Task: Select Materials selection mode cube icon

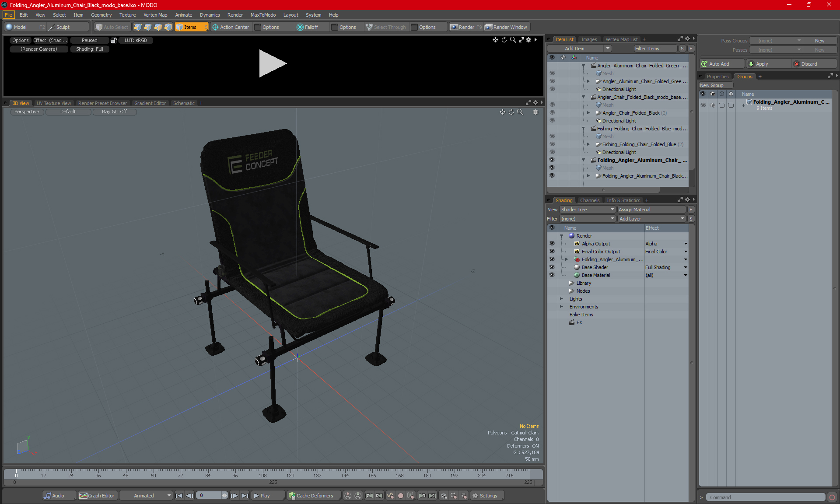Action: (x=168, y=27)
